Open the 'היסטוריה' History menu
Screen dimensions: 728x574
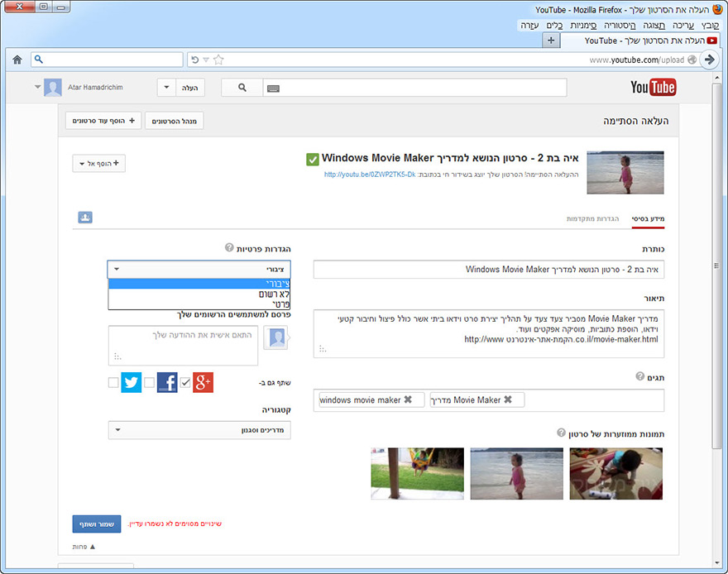coord(620,25)
